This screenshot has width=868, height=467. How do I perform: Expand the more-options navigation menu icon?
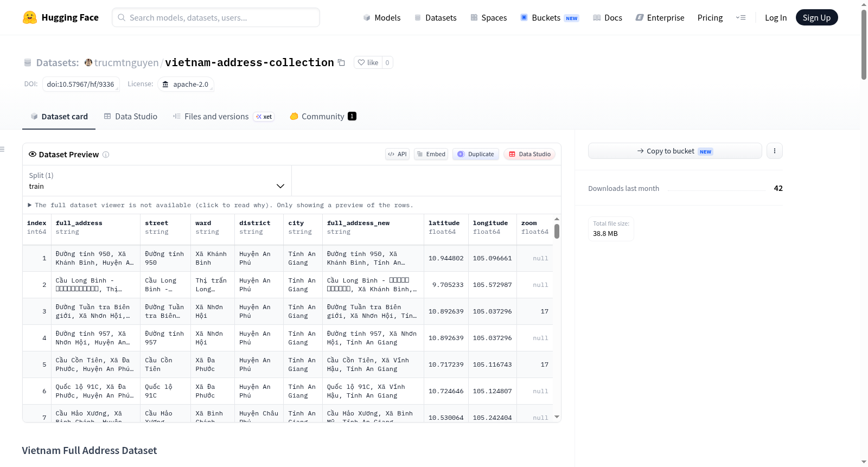[x=741, y=17]
